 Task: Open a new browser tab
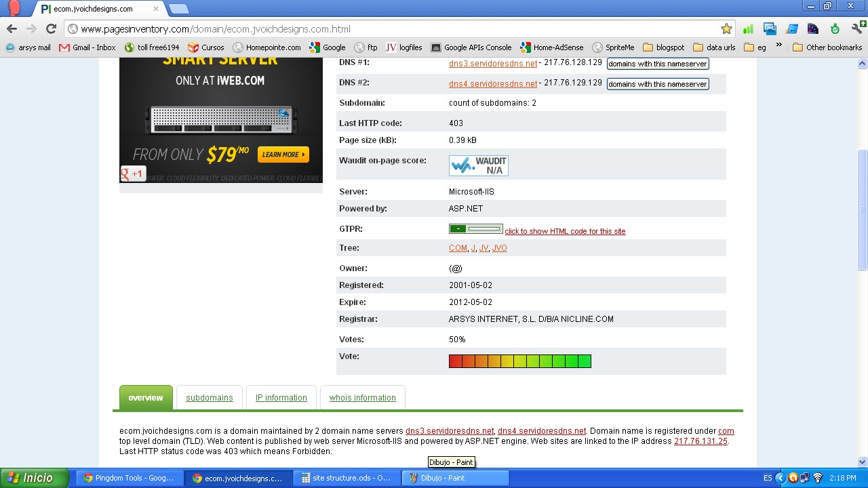(x=178, y=9)
